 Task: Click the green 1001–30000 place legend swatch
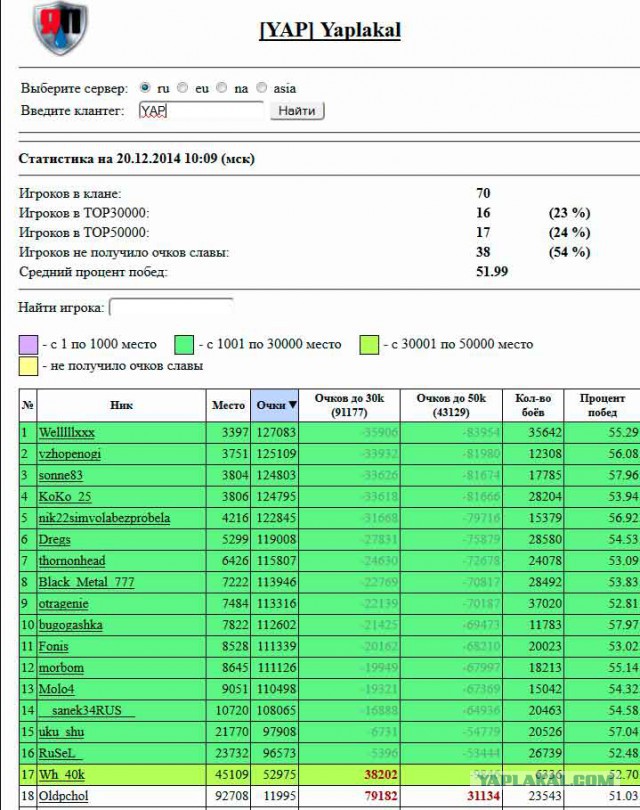tap(184, 345)
